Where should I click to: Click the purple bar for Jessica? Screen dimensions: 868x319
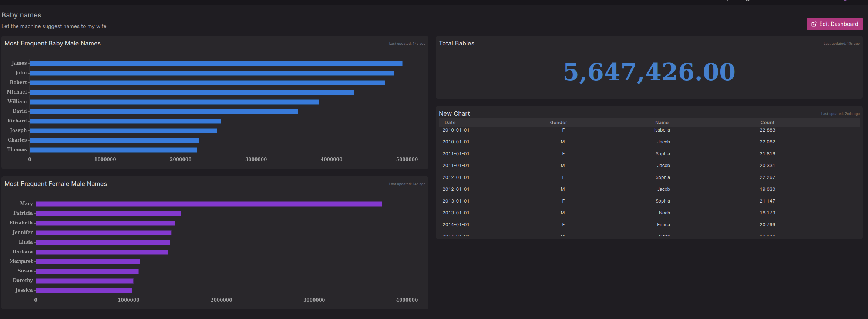84,291
